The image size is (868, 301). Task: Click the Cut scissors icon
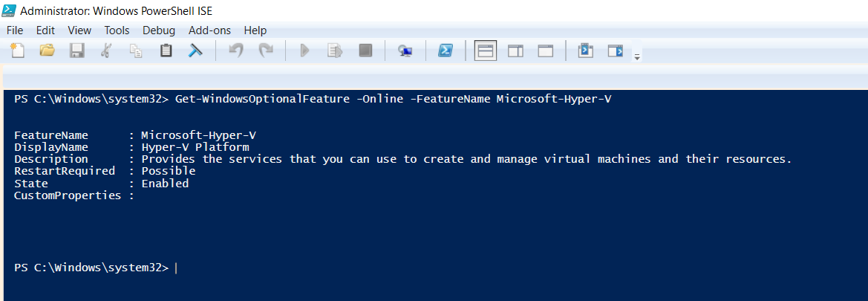point(105,51)
